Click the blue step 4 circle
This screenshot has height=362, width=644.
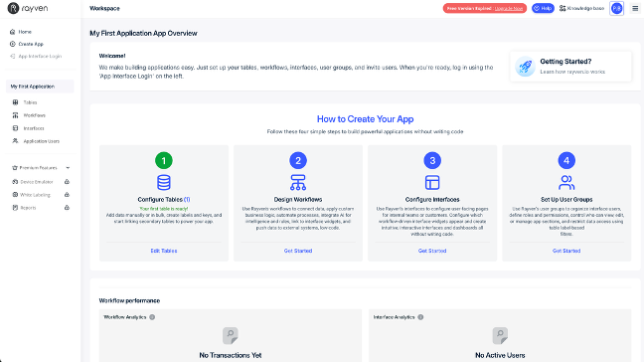coord(566,161)
